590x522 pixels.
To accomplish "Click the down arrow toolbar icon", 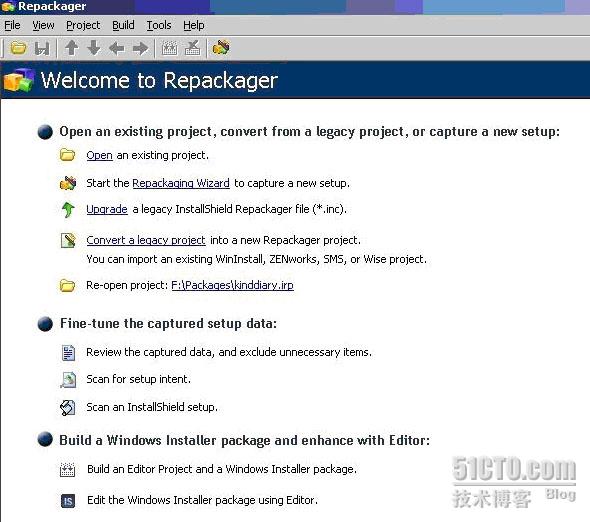I will (x=94, y=48).
